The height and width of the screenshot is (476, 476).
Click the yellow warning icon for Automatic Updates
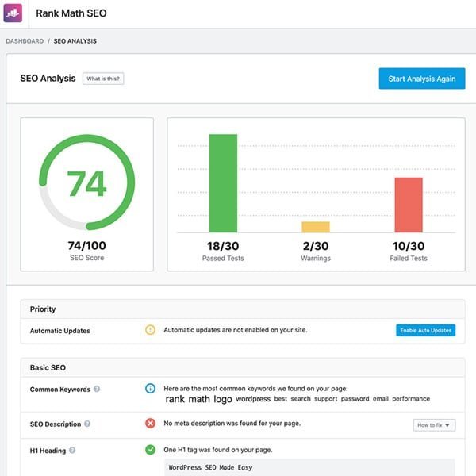pos(151,330)
